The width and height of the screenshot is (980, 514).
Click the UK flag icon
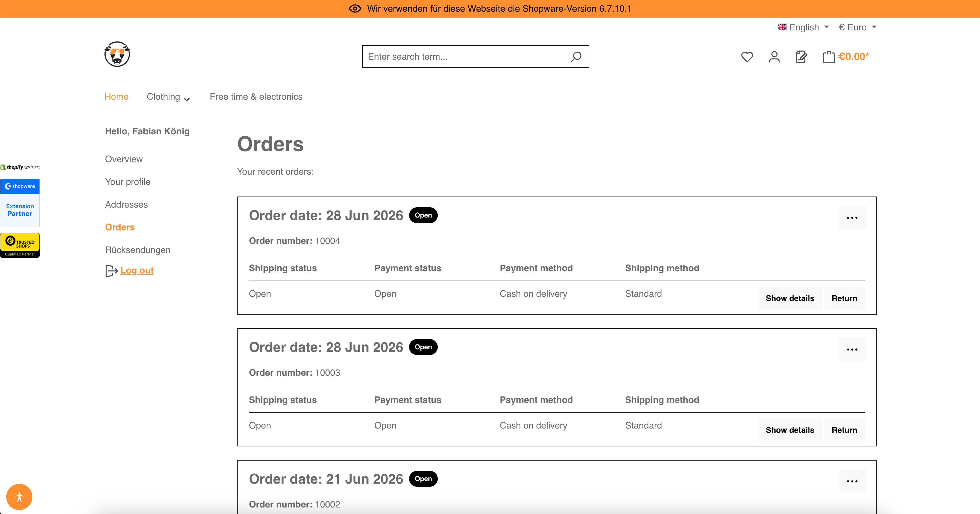782,27
